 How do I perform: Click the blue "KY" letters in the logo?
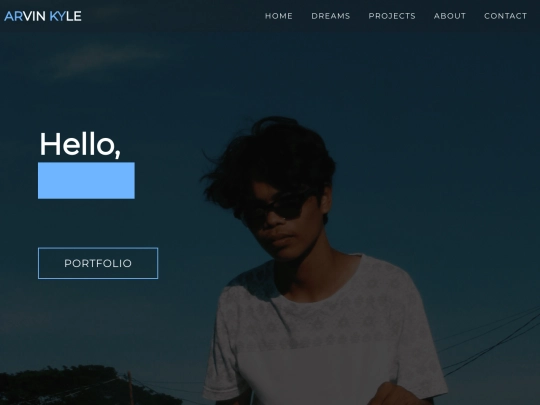[x=57, y=16]
